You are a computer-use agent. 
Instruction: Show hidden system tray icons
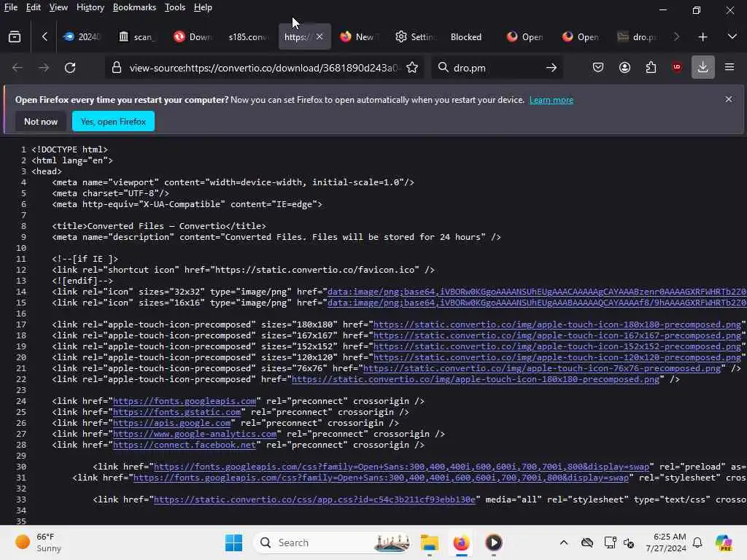click(564, 542)
